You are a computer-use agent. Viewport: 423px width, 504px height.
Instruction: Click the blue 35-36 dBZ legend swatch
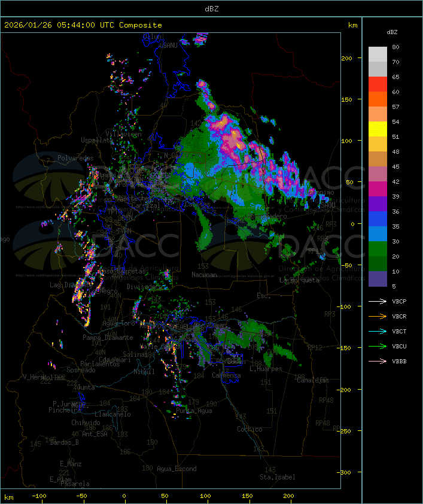378,219
